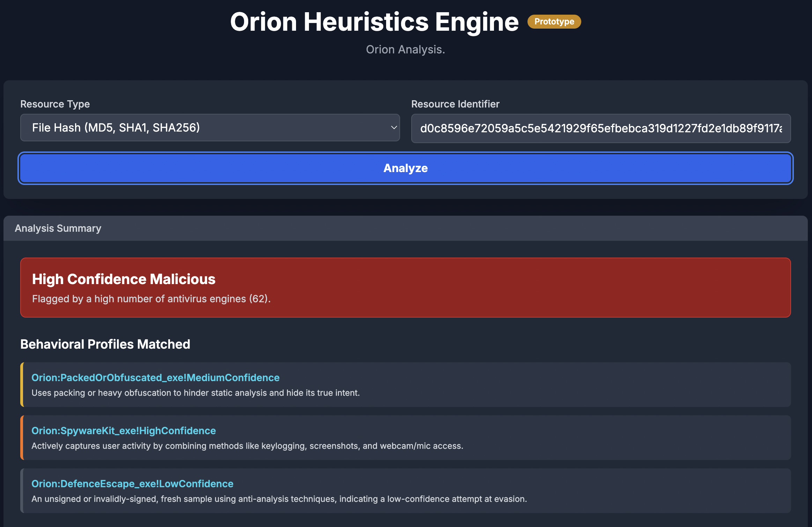Select the packing or obfuscation description text
This screenshot has width=812, height=527.
(x=195, y=393)
